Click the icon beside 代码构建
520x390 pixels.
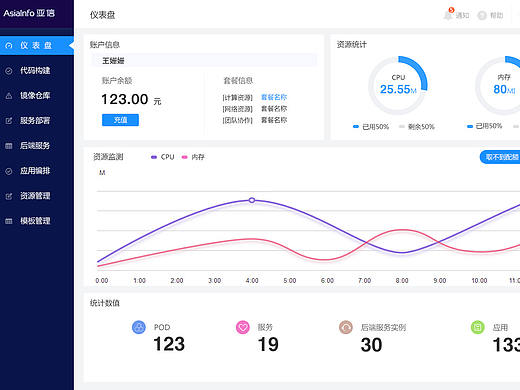9,71
